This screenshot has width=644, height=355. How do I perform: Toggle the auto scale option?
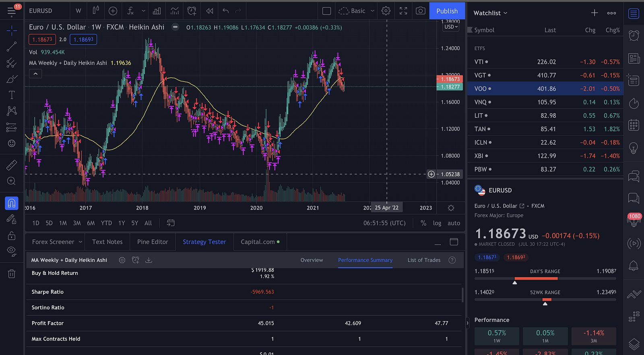454,223
